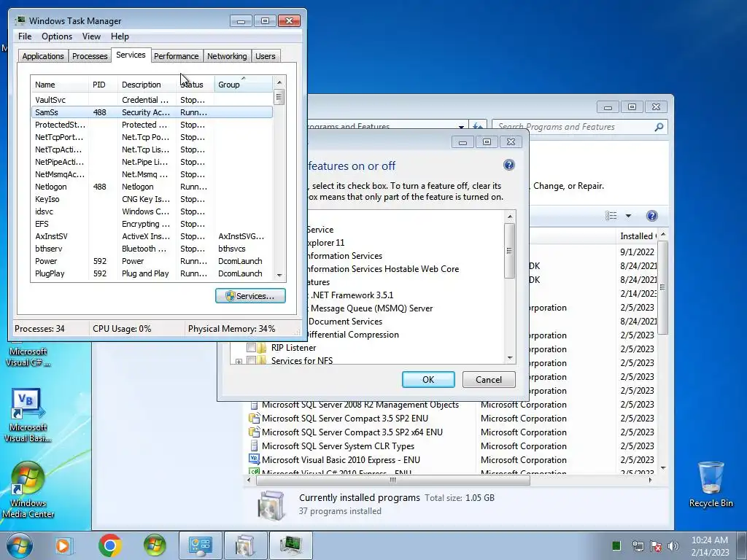Click the SQL Server Compact 3.5 SP2 x64 ENU icon

[254, 432]
